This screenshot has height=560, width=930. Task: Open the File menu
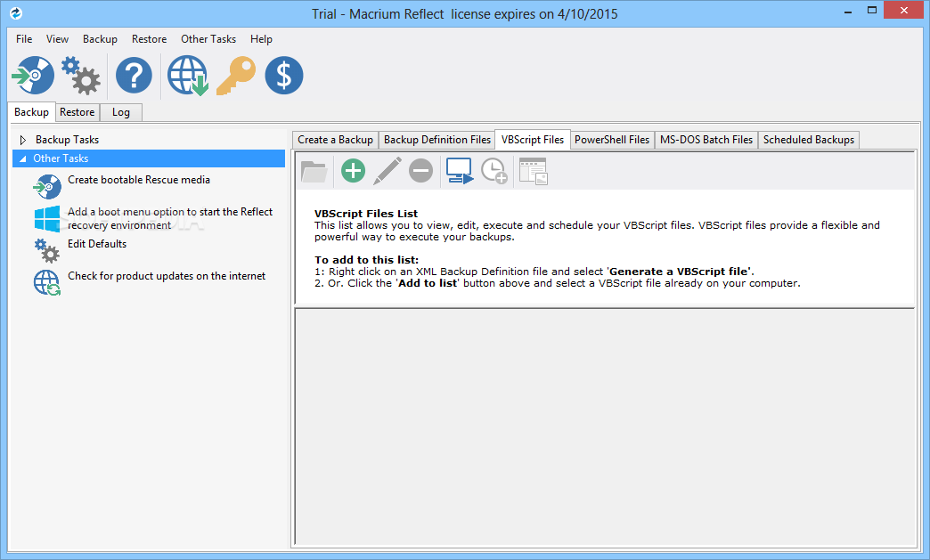[24, 39]
